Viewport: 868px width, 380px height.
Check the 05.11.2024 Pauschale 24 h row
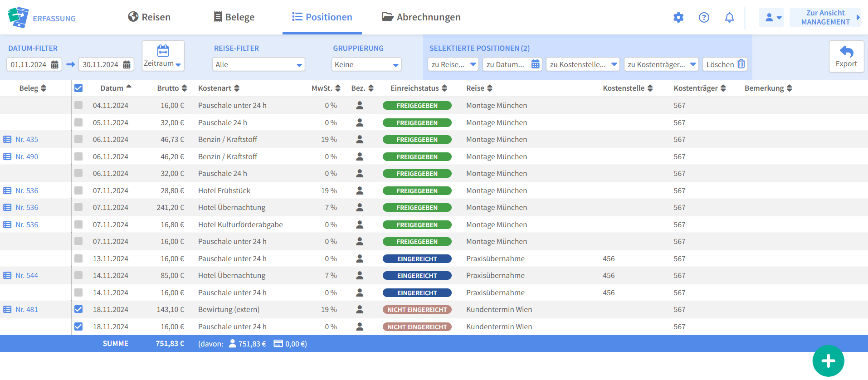(78, 122)
